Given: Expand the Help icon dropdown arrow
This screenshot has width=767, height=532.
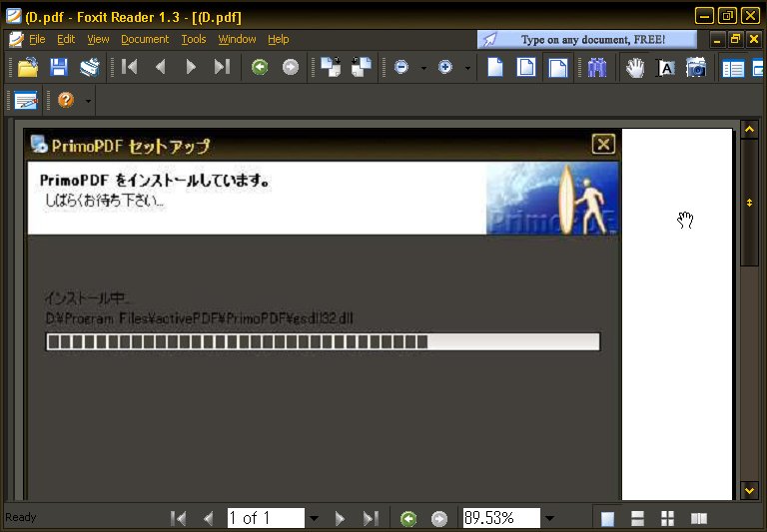Looking at the screenshot, I should tap(88, 101).
